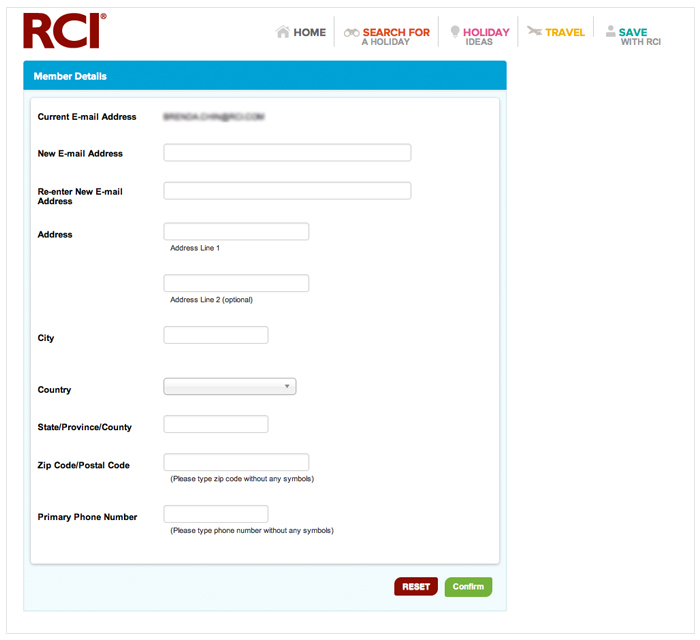
Task: Open the Home menu item
Action: pos(309,32)
